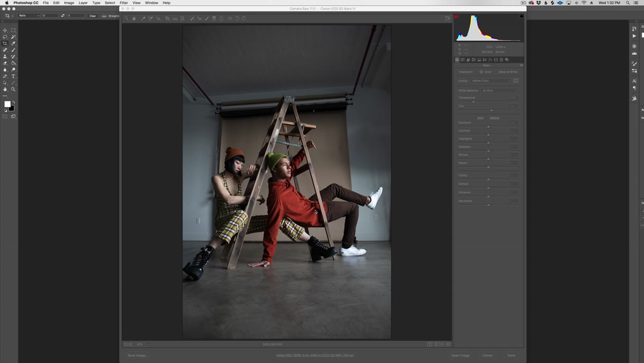644x363 pixels.
Task: Open the Window menu
Action: pyautogui.click(x=152, y=3)
